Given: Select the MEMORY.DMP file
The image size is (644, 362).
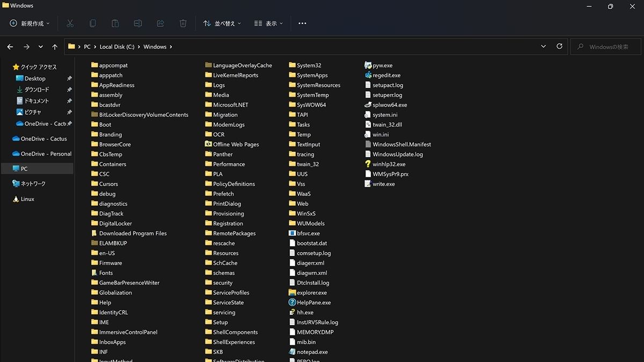Looking at the screenshot, I should (x=311, y=332).
